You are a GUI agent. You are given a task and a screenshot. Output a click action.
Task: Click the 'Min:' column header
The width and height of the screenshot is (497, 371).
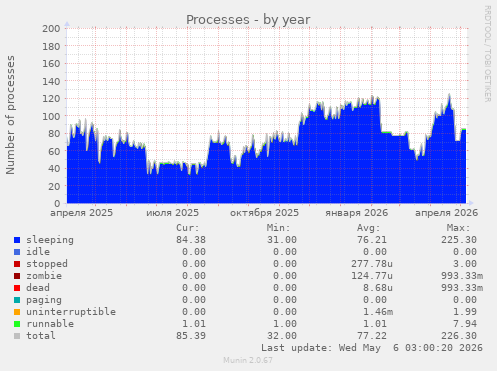coord(278,228)
